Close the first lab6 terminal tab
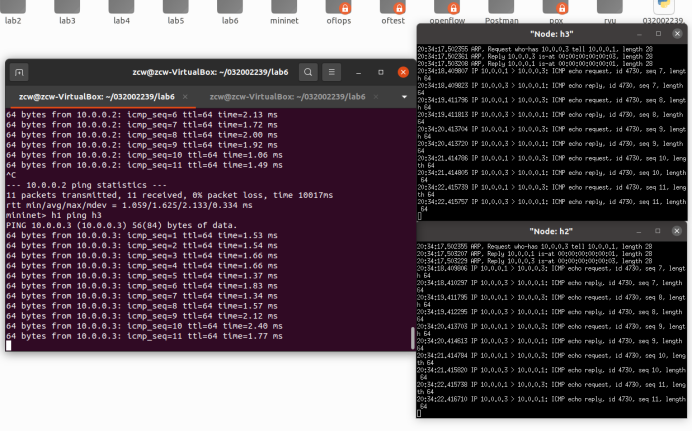The width and height of the screenshot is (692, 431). pyautogui.click(x=185, y=97)
